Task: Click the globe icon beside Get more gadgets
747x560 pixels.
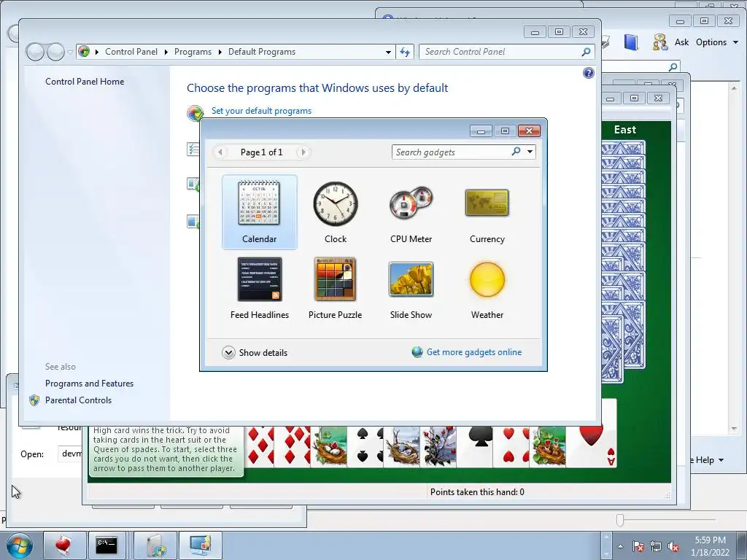Action: (x=417, y=352)
